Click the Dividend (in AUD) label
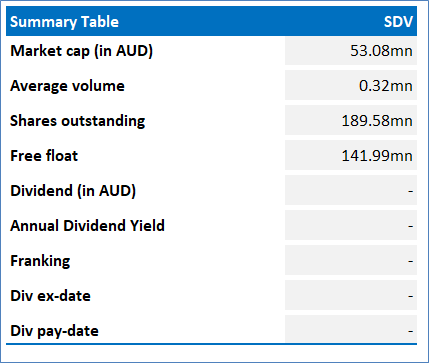The width and height of the screenshot is (429, 363). pos(73,191)
